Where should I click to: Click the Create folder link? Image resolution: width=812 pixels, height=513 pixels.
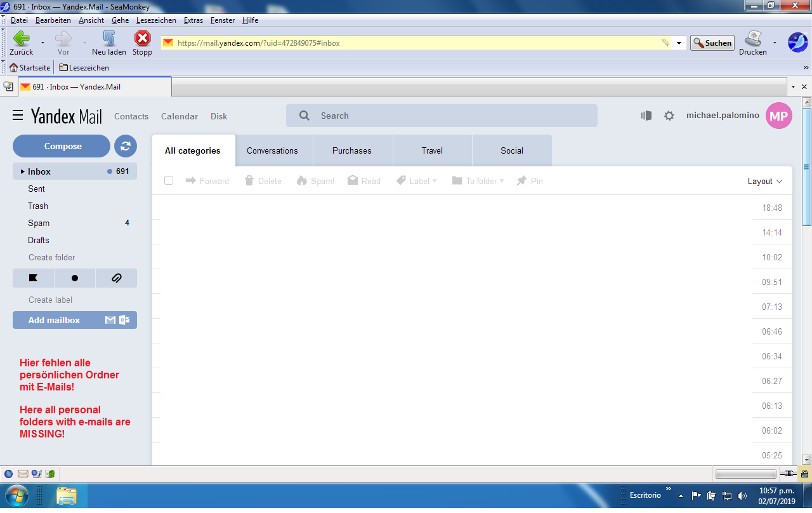coord(51,257)
